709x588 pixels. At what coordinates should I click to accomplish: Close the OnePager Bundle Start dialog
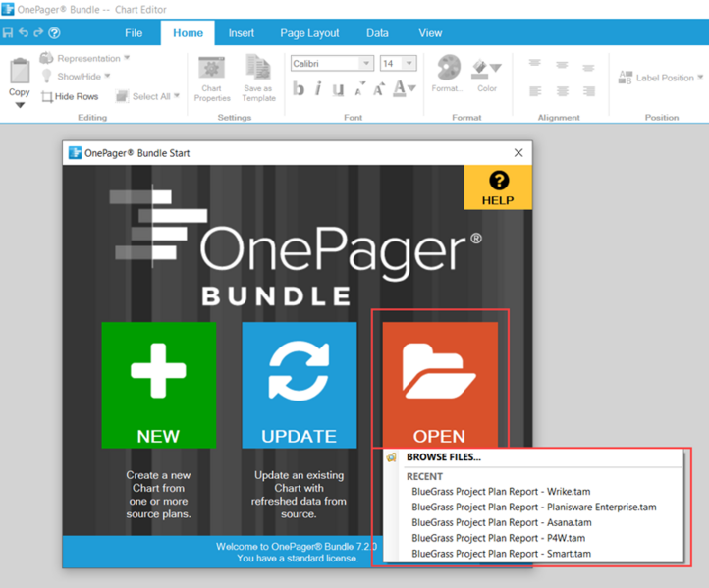coord(518,153)
